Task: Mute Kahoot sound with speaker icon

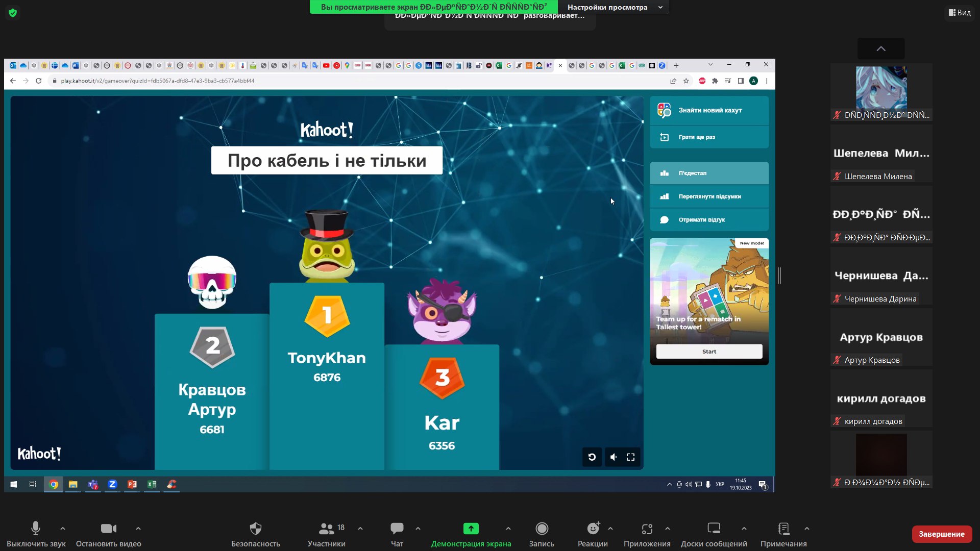Action: pyautogui.click(x=613, y=457)
